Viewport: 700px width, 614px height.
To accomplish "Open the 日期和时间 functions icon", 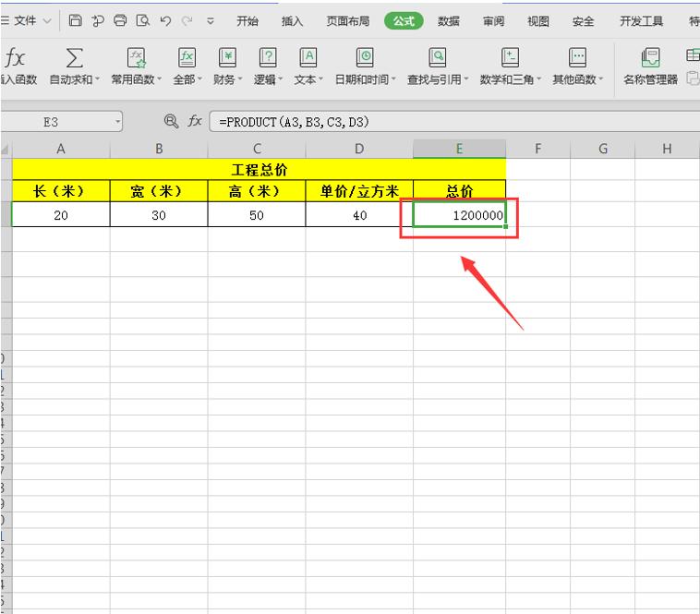I will click(x=365, y=57).
